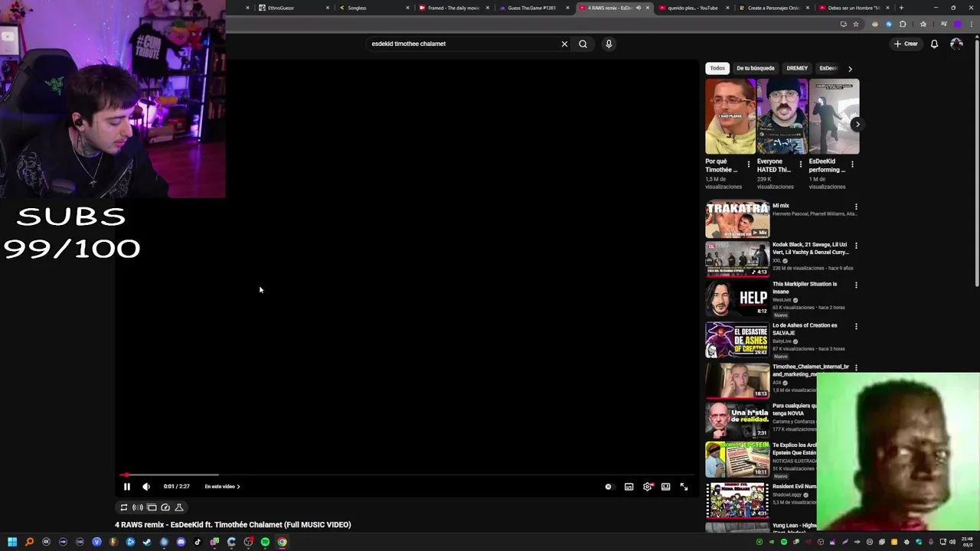The width and height of the screenshot is (980, 551).
Task: Open the YouTube account avatar menu
Action: pos(956,44)
